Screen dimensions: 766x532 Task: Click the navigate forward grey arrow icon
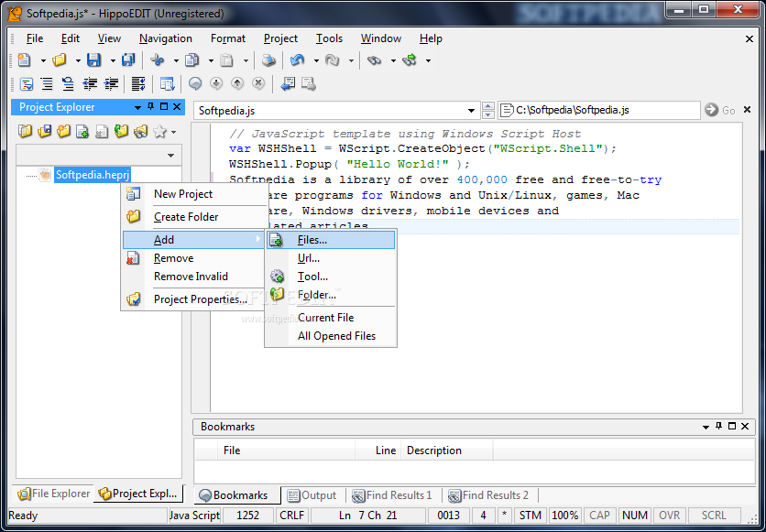click(309, 84)
